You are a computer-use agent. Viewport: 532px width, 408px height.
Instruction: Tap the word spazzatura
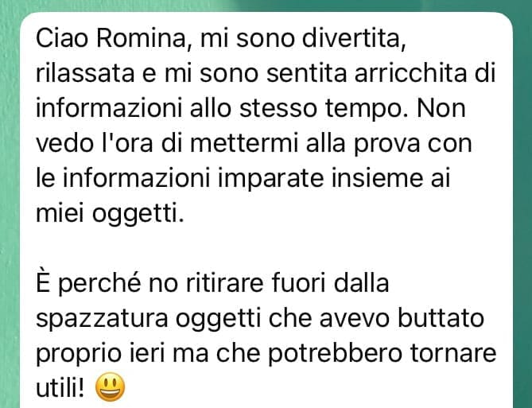click(102, 320)
